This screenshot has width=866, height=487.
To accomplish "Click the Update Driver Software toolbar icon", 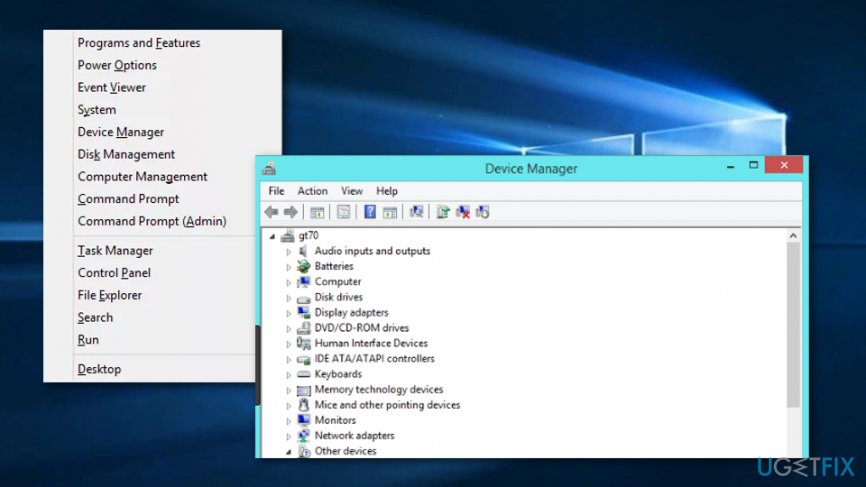I will tap(443, 212).
